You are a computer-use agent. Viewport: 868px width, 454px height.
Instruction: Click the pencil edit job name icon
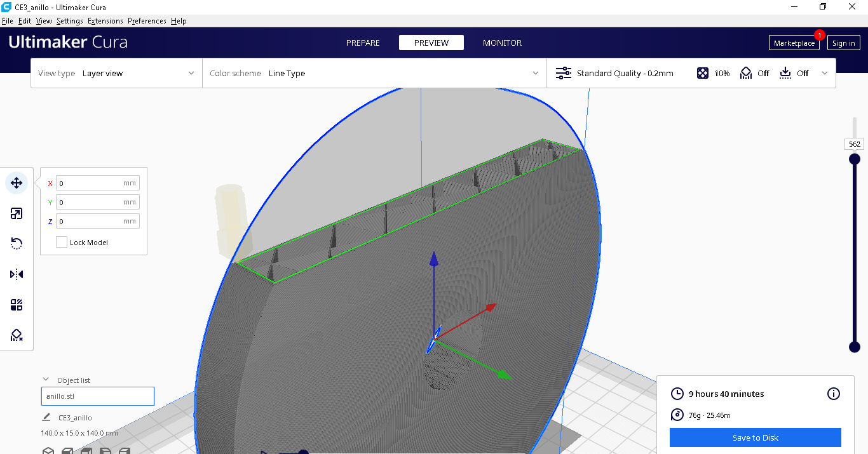click(46, 417)
